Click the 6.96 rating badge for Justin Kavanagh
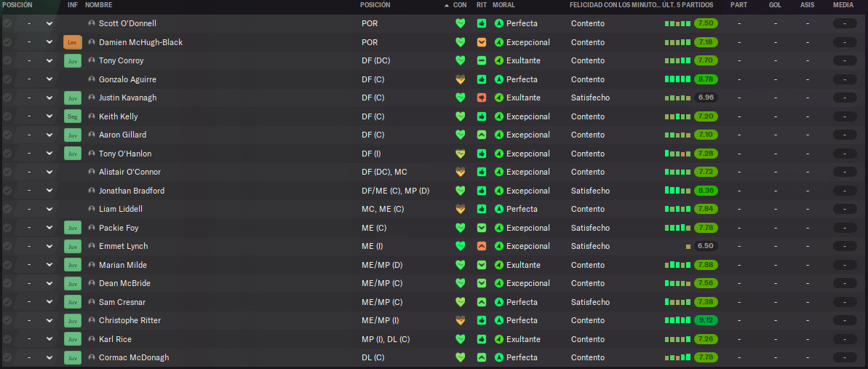868x369 pixels. point(706,98)
